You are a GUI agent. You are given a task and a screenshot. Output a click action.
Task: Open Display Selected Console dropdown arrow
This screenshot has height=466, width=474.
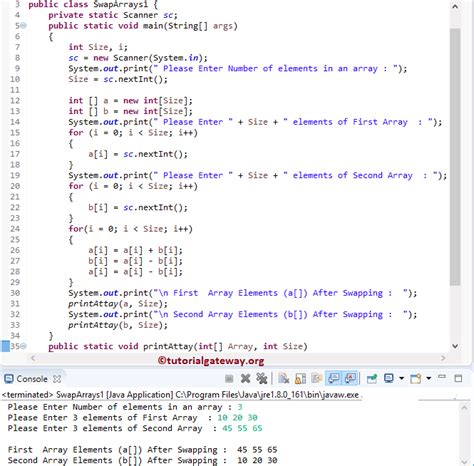pyautogui.click(x=402, y=378)
